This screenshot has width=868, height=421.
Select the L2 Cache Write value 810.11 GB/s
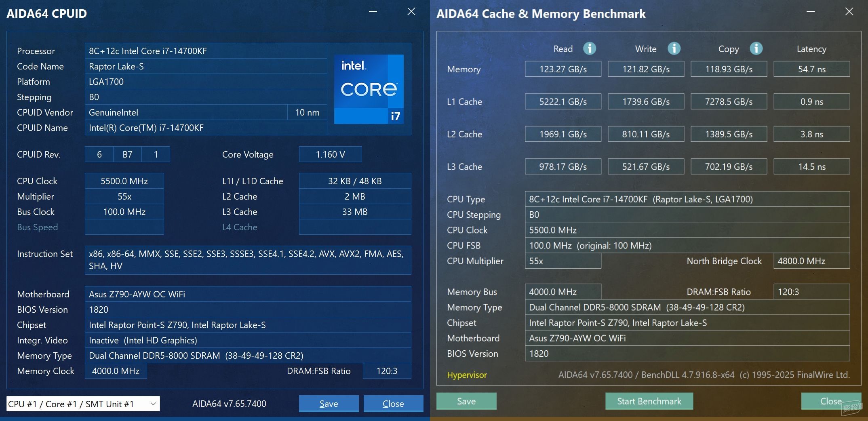pyautogui.click(x=646, y=134)
